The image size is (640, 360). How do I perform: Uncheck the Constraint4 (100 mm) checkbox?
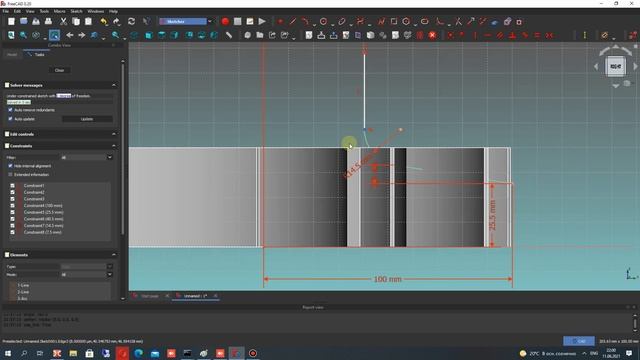click(x=12, y=206)
